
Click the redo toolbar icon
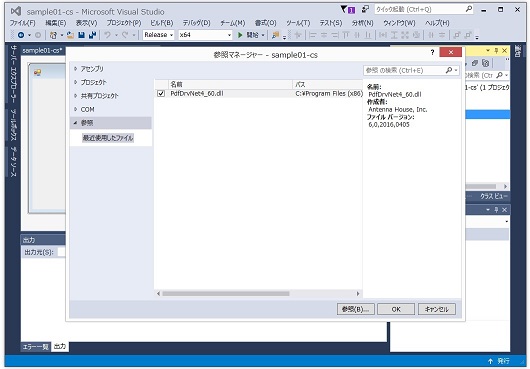tap(125, 35)
